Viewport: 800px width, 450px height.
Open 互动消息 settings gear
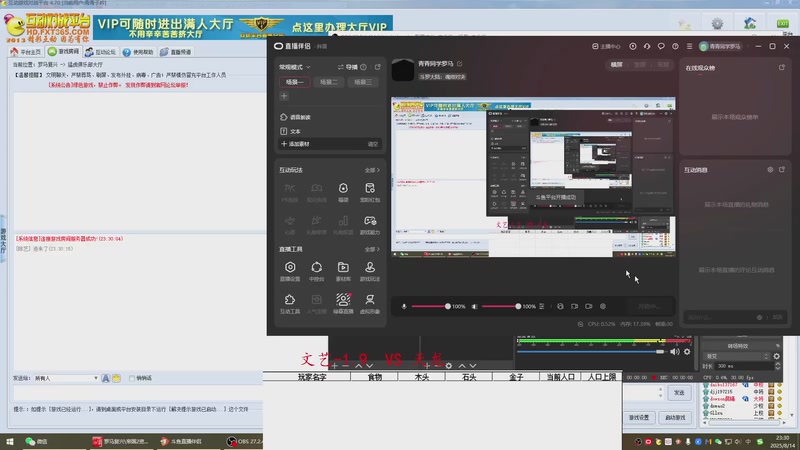(770, 170)
